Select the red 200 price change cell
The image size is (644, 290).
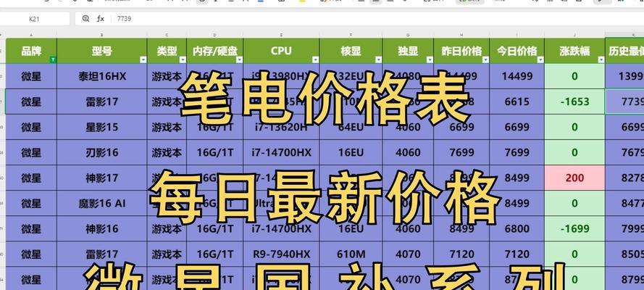[574, 178]
